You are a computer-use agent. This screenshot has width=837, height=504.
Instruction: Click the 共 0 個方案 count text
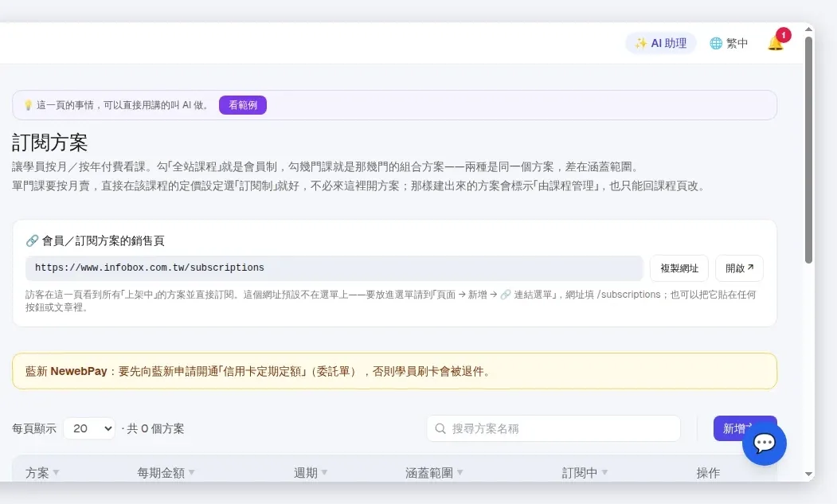(x=155, y=428)
